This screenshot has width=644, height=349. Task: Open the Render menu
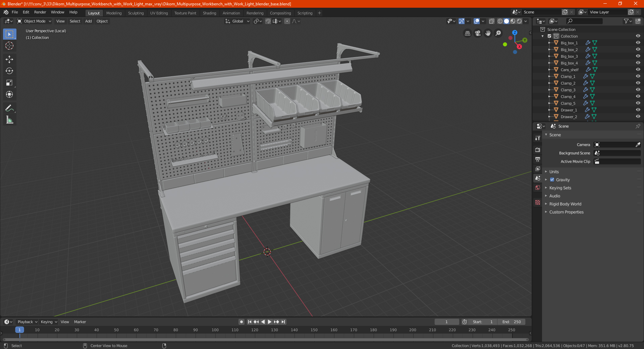pyautogui.click(x=40, y=12)
